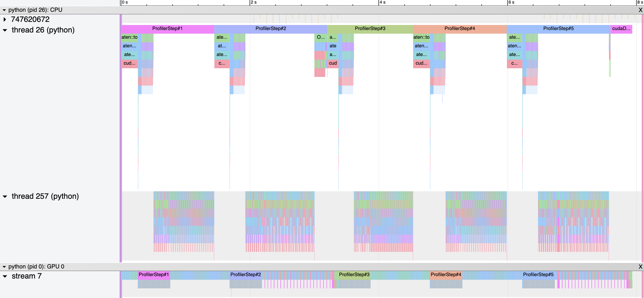The width and height of the screenshot is (644, 298).
Task: Collapse python (pid 26): CPU group
Action: tap(4, 10)
